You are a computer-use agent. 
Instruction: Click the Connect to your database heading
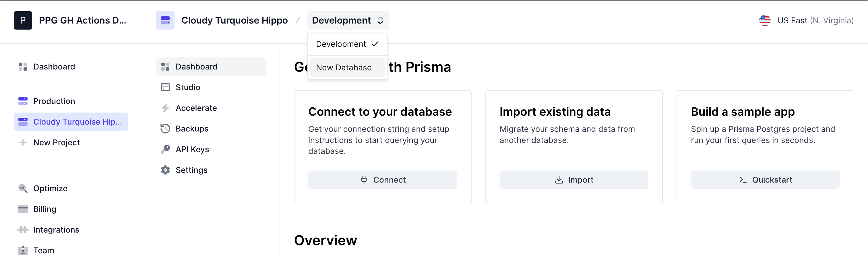[380, 112]
